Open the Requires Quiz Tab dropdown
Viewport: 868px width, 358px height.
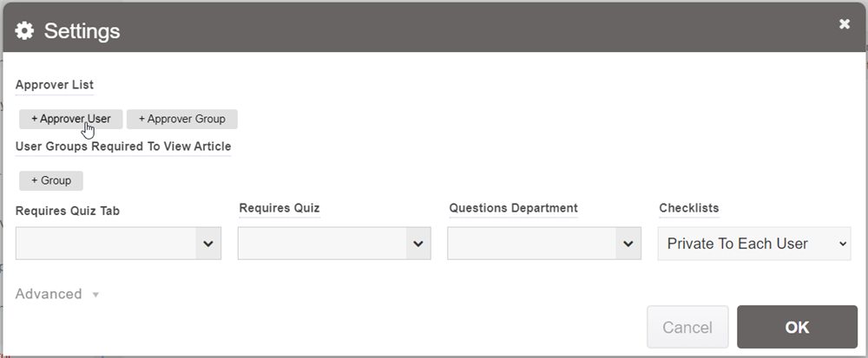click(118, 244)
